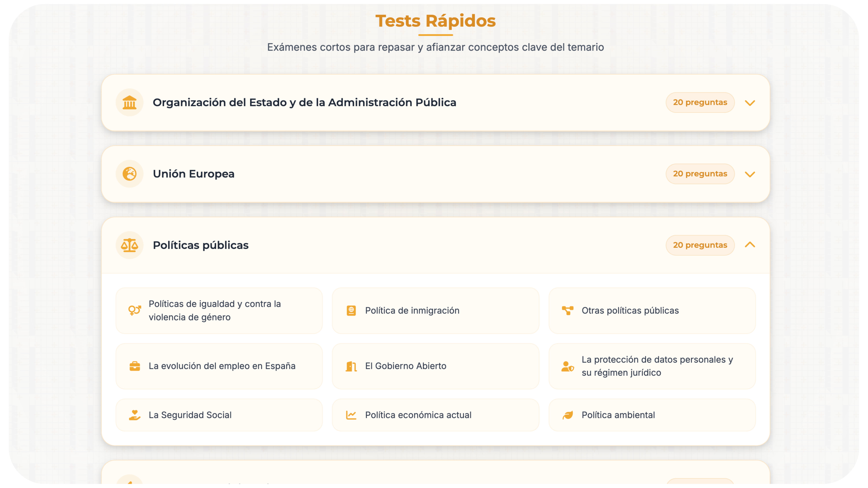The height and width of the screenshot is (488, 868).
Task: Select the La Seguridad Social test card
Action: click(x=219, y=415)
